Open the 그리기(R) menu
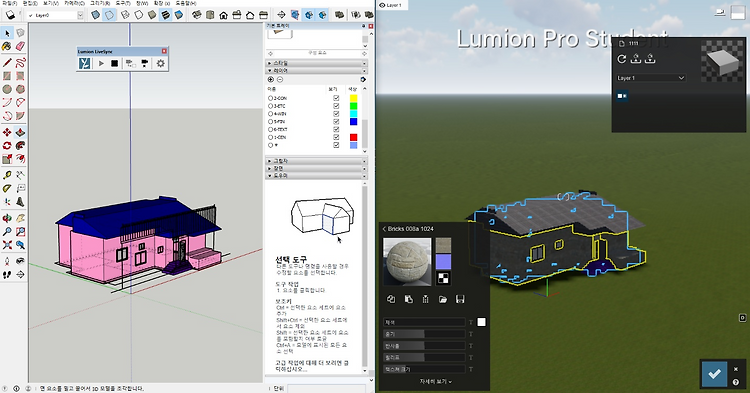This screenshot has height=393, width=750. pyautogui.click(x=100, y=3)
